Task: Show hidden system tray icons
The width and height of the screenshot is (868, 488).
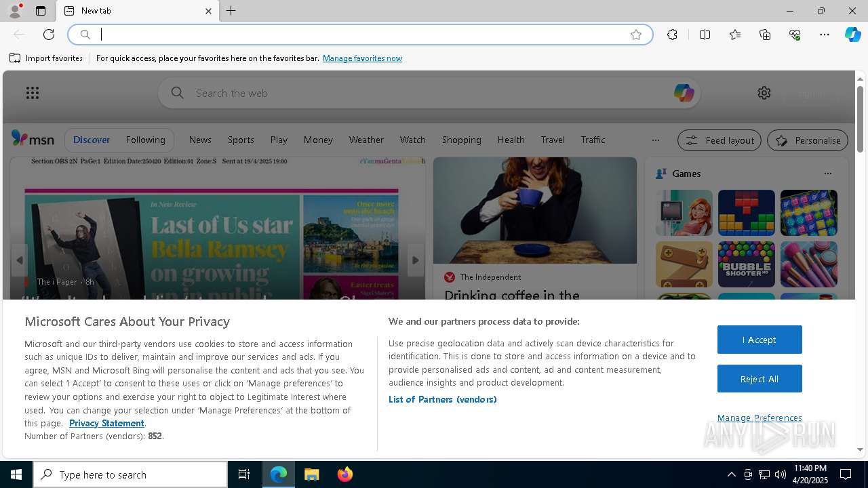Action: pyautogui.click(x=731, y=474)
